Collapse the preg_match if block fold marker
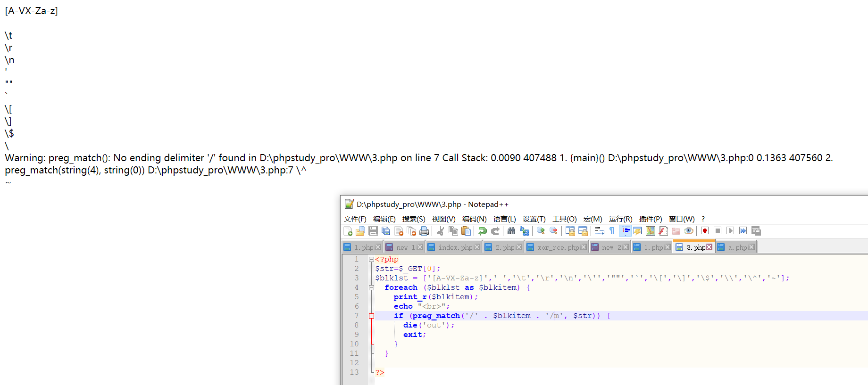Viewport: 868px width, 385px height. (371, 316)
